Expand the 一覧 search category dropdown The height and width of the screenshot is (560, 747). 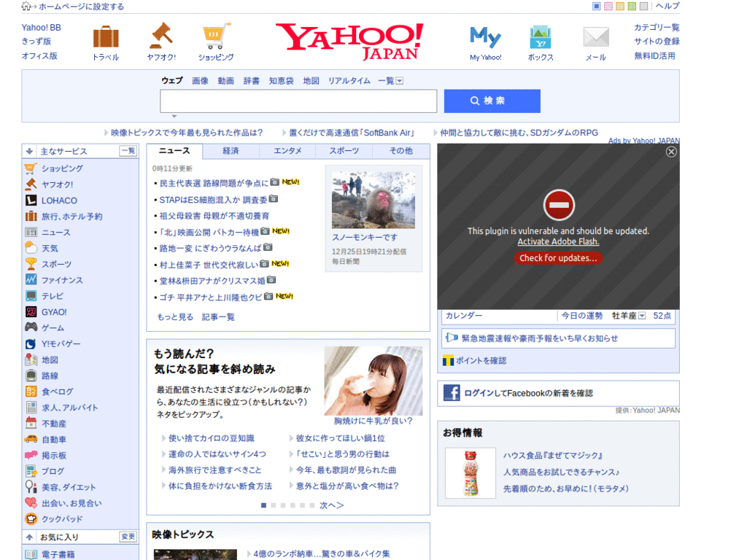click(x=400, y=81)
